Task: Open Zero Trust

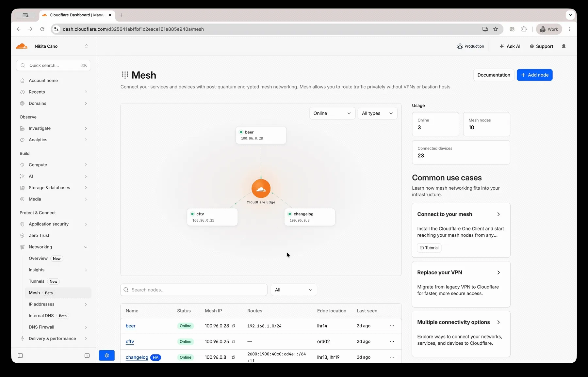Action: (54, 236)
